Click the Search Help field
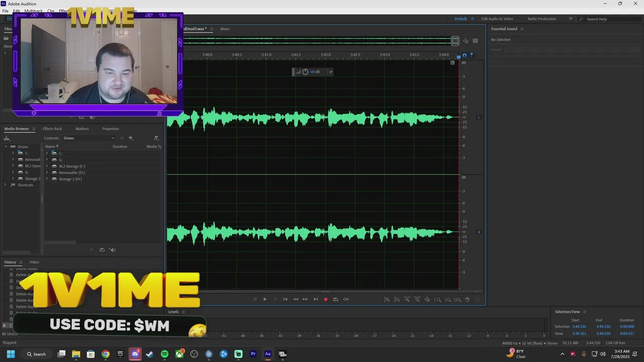Screen dimensions: 644x362 [x=610, y=19]
